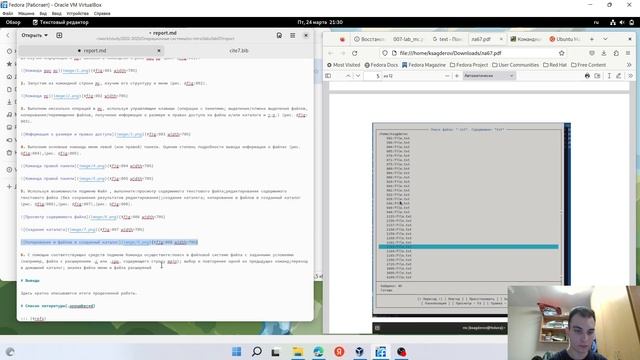Switch to the 007-lab_mc browser tab
Viewport: 640px width, 360px height.
click(x=408, y=39)
